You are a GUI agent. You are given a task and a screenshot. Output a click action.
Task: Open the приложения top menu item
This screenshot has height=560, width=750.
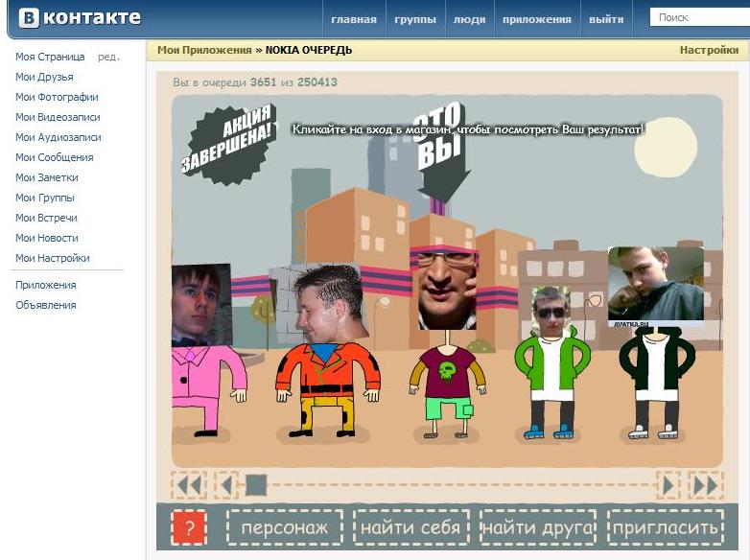(x=537, y=19)
